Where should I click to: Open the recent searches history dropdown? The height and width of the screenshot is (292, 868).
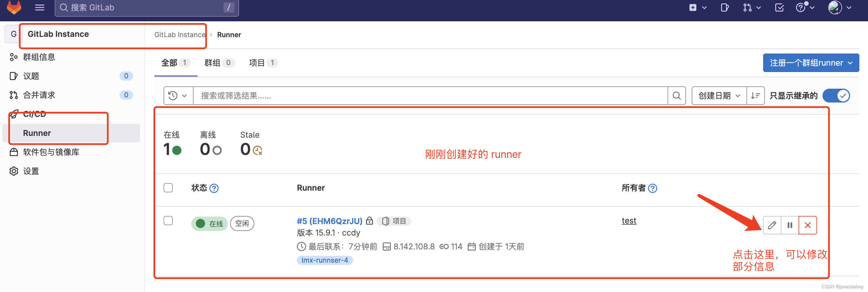pos(178,96)
